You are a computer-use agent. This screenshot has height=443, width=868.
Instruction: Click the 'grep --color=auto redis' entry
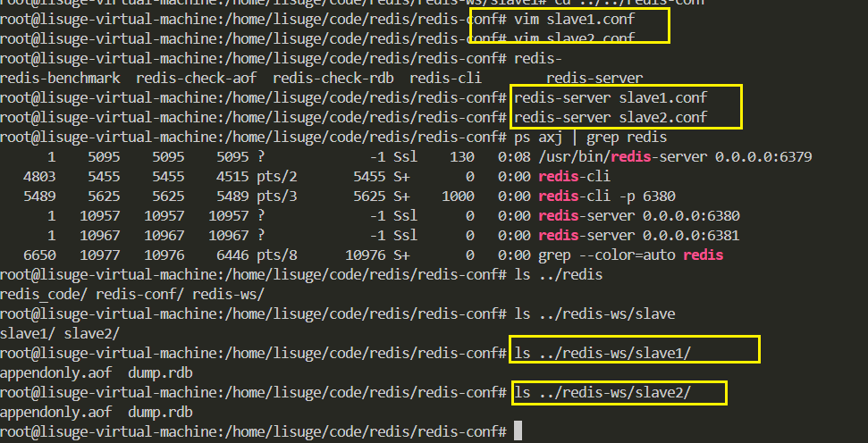[630, 255]
